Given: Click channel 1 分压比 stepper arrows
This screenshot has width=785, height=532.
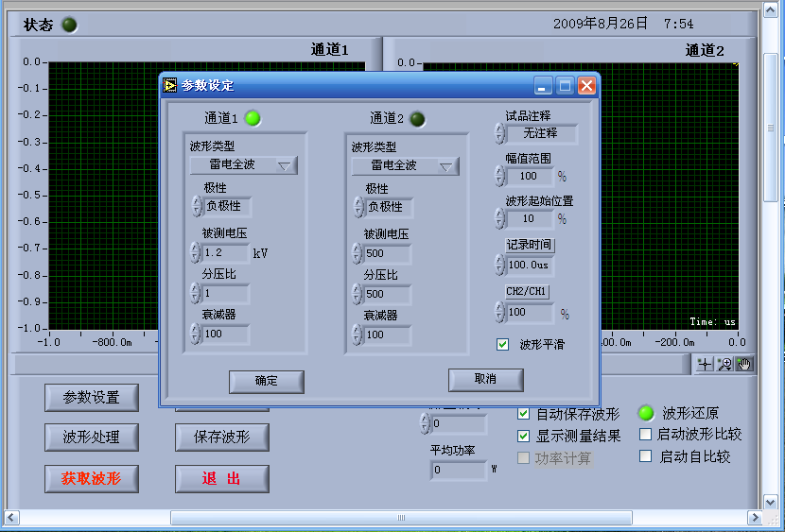Looking at the screenshot, I should tap(195, 293).
